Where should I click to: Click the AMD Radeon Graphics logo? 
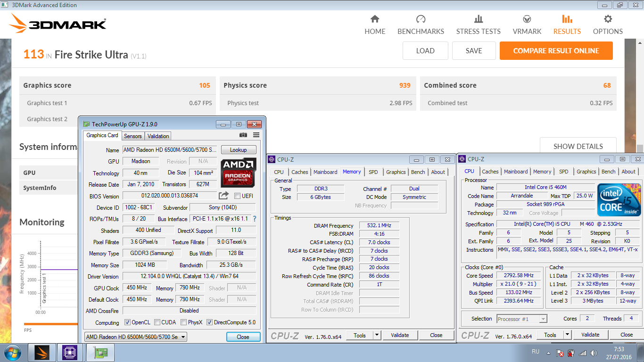pyautogui.click(x=238, y=173)
